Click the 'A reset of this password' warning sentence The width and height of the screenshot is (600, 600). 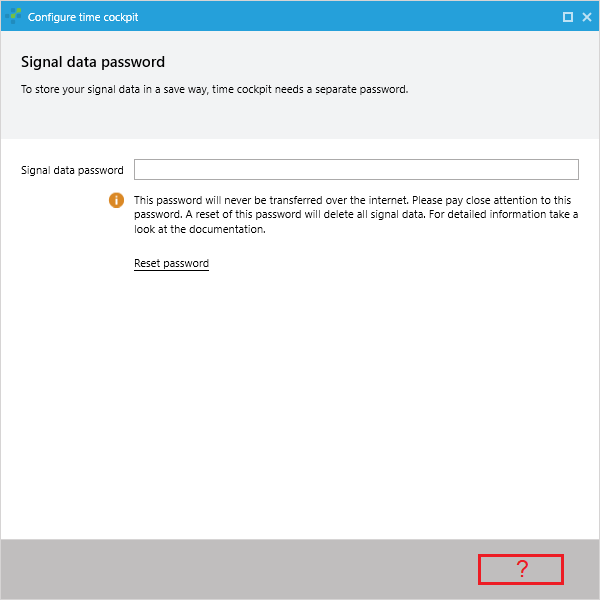306,214
